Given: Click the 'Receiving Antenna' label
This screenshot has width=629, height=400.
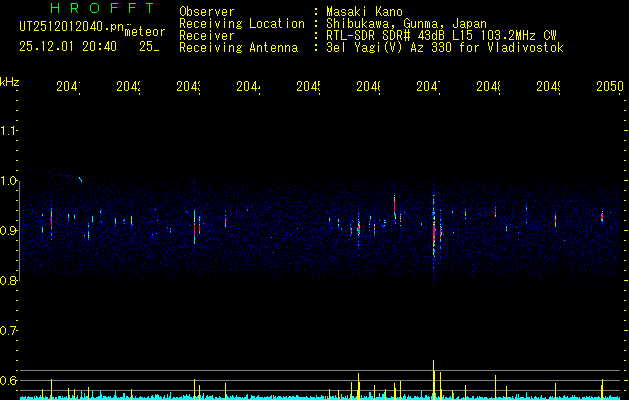Looking at the screenshot, I should pos(238,48).
